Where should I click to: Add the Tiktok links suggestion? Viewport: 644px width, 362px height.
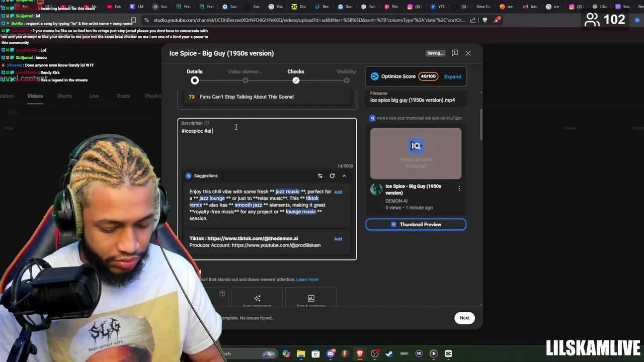point(338,239)
